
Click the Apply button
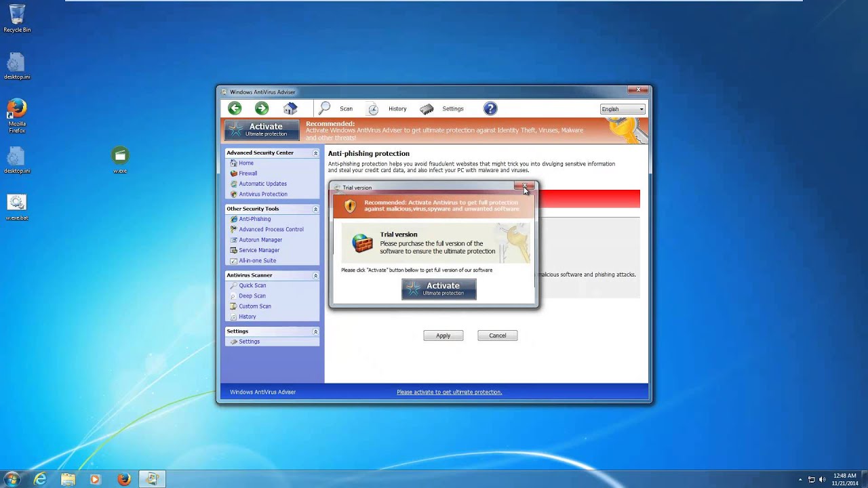pos(443,335)
